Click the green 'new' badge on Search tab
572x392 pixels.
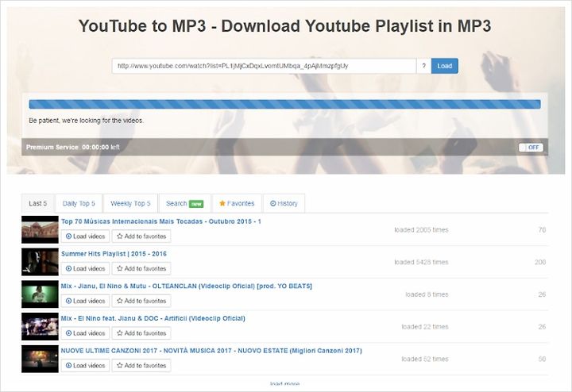pyautogui.click(x=196, y=204)
